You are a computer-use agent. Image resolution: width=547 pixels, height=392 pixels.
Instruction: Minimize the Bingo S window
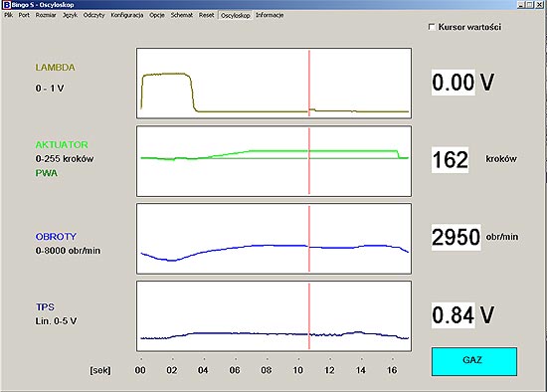click(521, 5)
